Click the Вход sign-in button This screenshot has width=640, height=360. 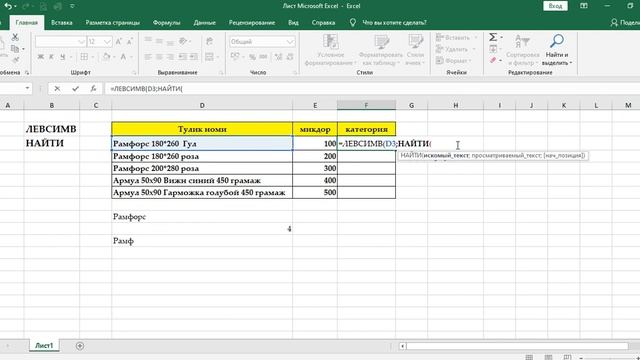(x=555, y=6)
